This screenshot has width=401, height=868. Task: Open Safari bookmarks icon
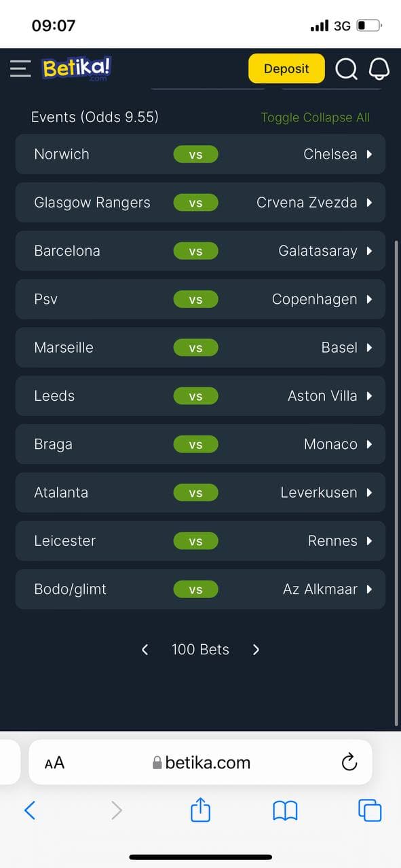pos(285,810)
